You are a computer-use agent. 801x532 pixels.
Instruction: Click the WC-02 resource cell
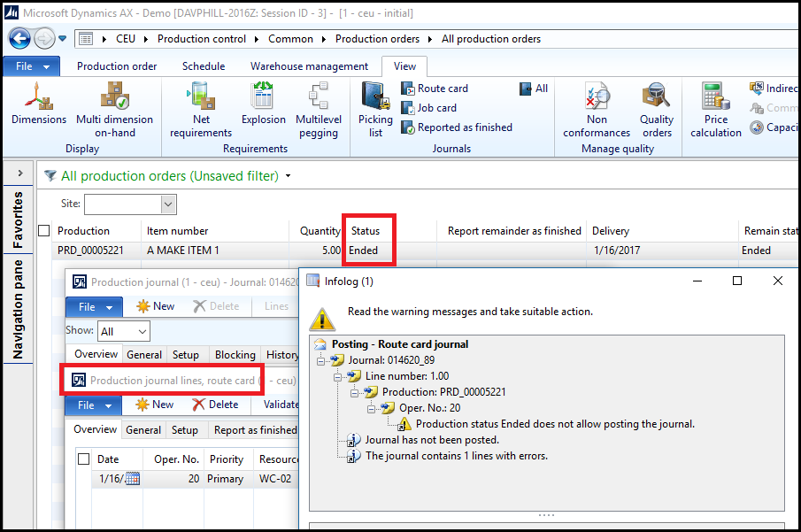[x=275, y=479]
